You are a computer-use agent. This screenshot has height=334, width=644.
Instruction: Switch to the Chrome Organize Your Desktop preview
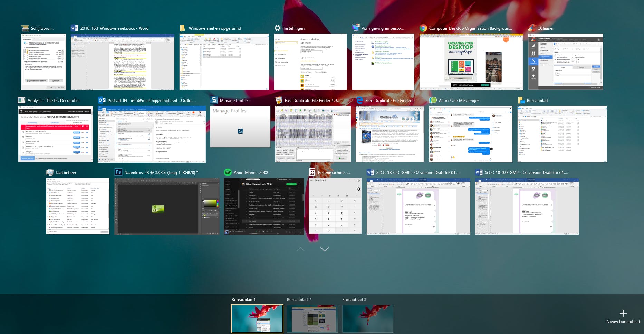click(x=471, y=62)
